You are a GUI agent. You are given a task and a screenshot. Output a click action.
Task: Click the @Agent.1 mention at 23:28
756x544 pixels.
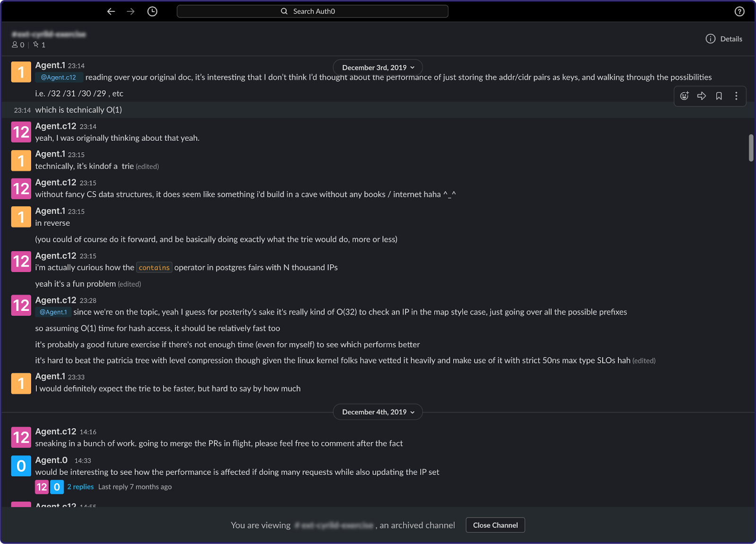53,312
